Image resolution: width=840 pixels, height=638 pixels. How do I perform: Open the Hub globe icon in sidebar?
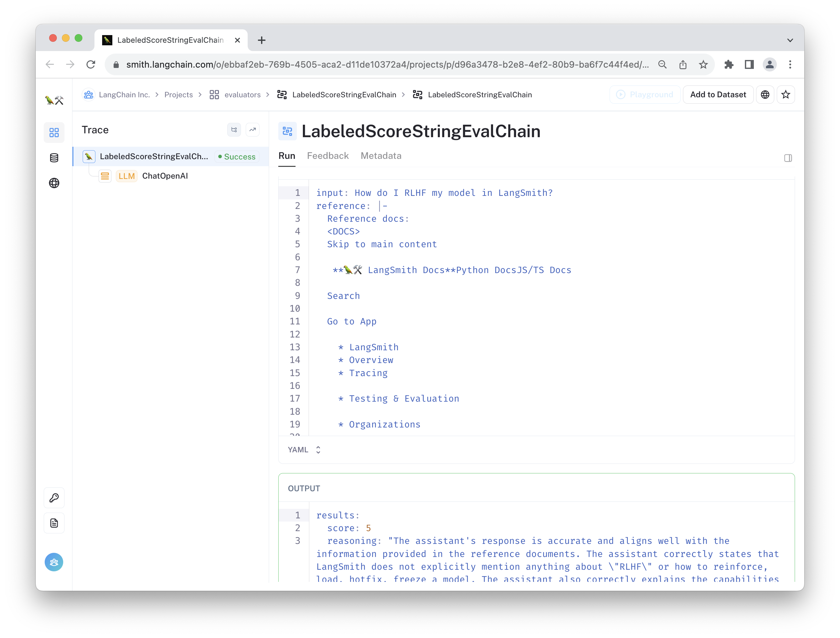pos(54,183)
